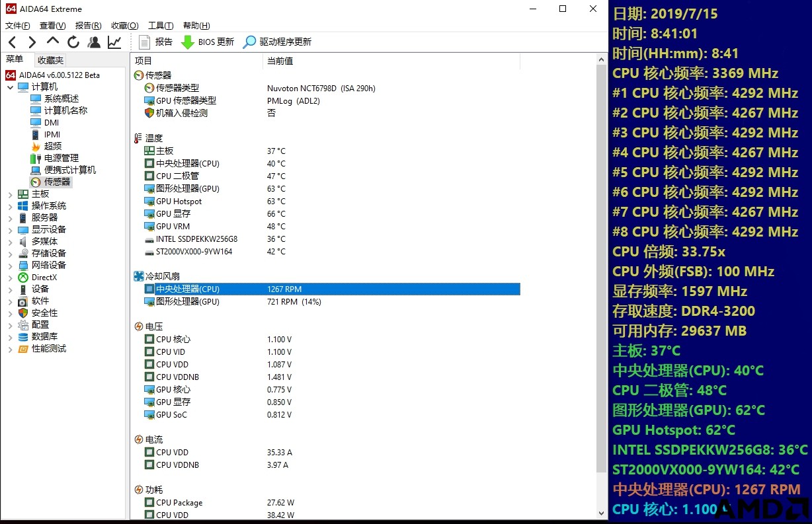
Task: Click the 便携式计算机 laptop icon
Action: [x=36, y=170]
